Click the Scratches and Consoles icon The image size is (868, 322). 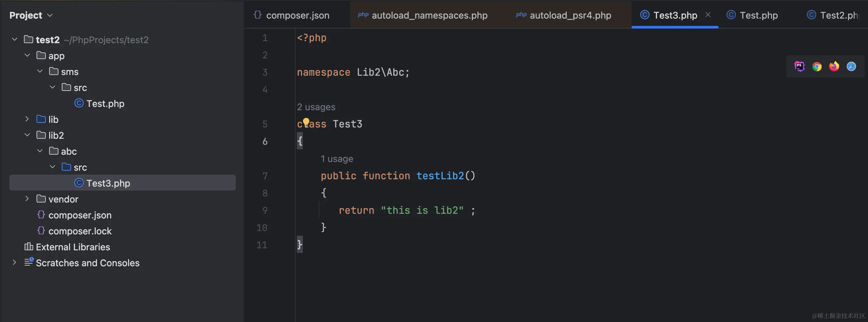coord(29,263)
